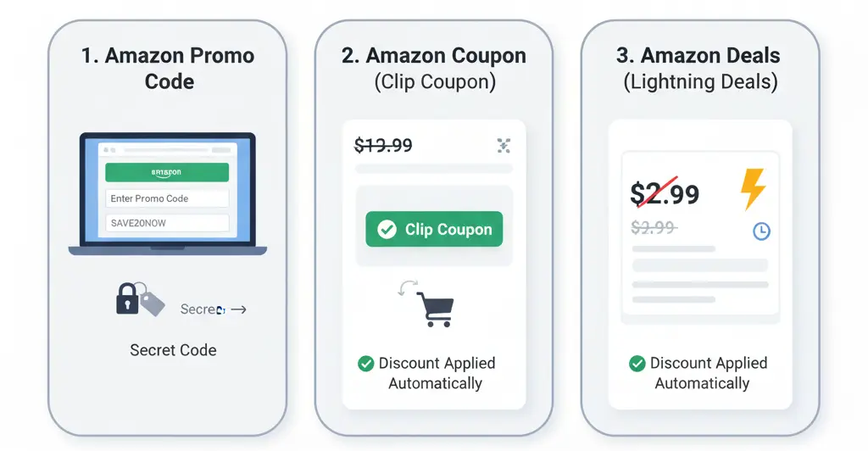Click the green Amazon bar on laptop
Screen dimensions: 868x451
tap(167, 172)
